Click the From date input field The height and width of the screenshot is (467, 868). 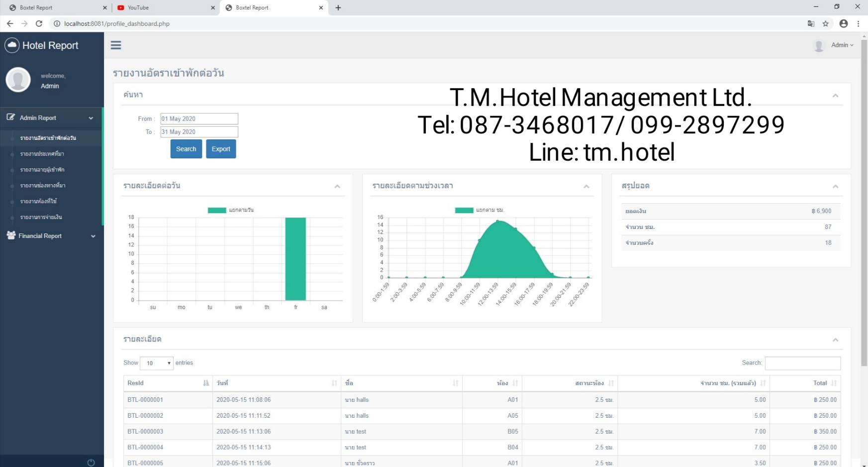click(199, 118)
